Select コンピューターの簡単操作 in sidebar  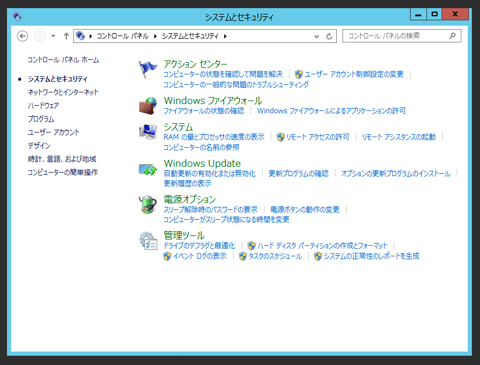click(63, 172)
